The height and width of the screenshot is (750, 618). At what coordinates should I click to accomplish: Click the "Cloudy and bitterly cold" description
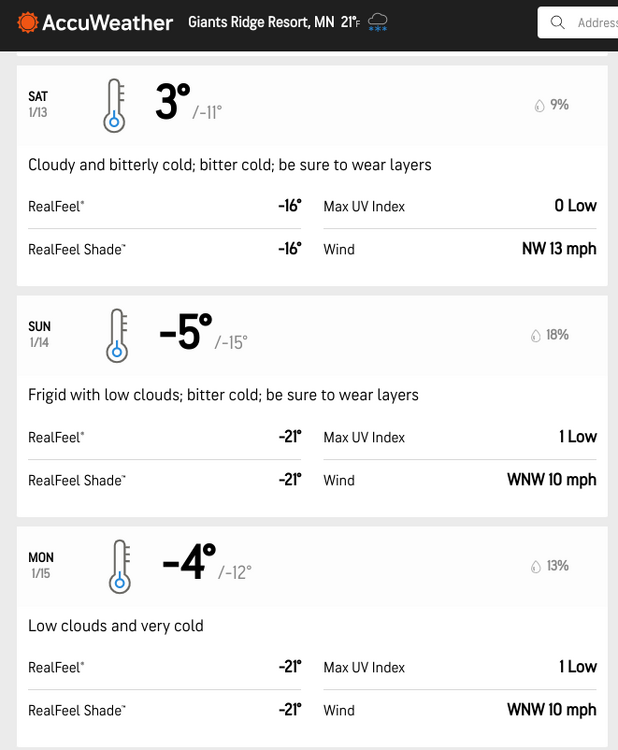pos(230,164)
